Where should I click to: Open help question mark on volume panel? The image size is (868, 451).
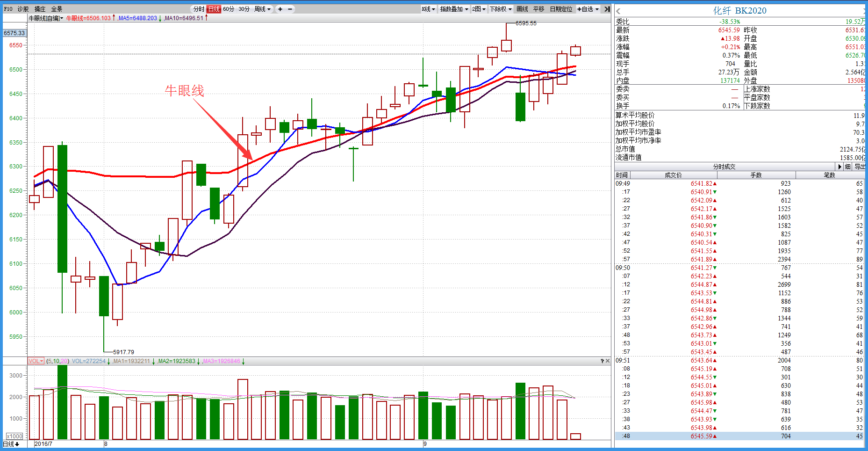pyautogui.click(x=602, y=361)
